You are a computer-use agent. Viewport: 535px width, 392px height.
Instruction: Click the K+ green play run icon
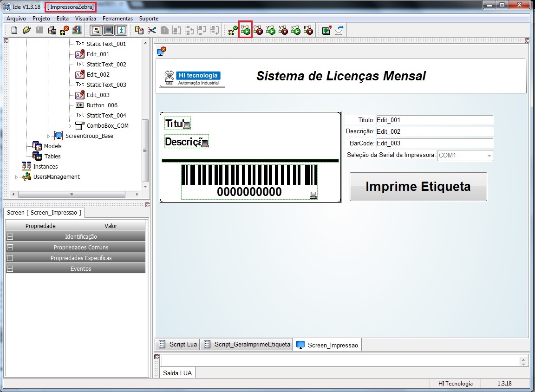click(296, 30)
